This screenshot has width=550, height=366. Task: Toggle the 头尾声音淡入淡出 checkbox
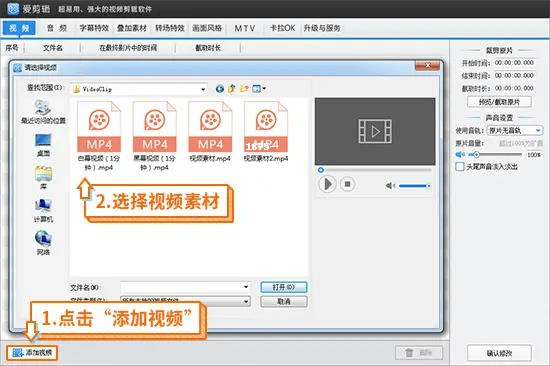coord(460,166)
